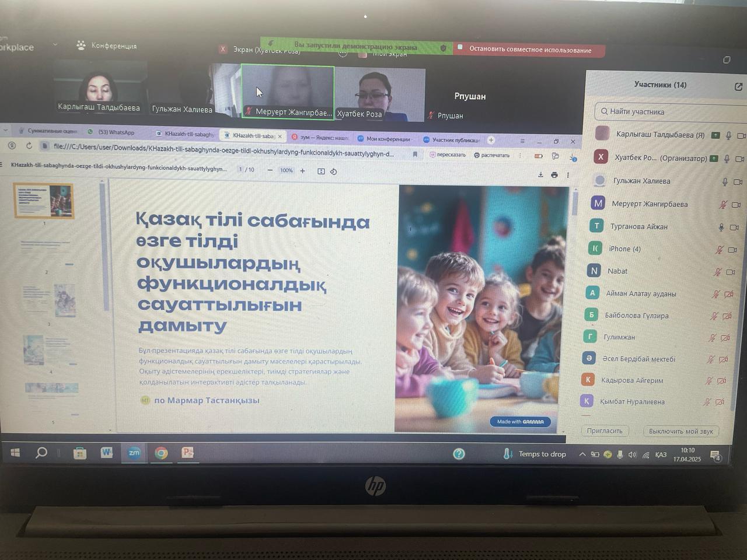This screenshot has height=560, width=747.
Task: Switch to the WhatsApp browser tab
Action: [x=116, y=132]
